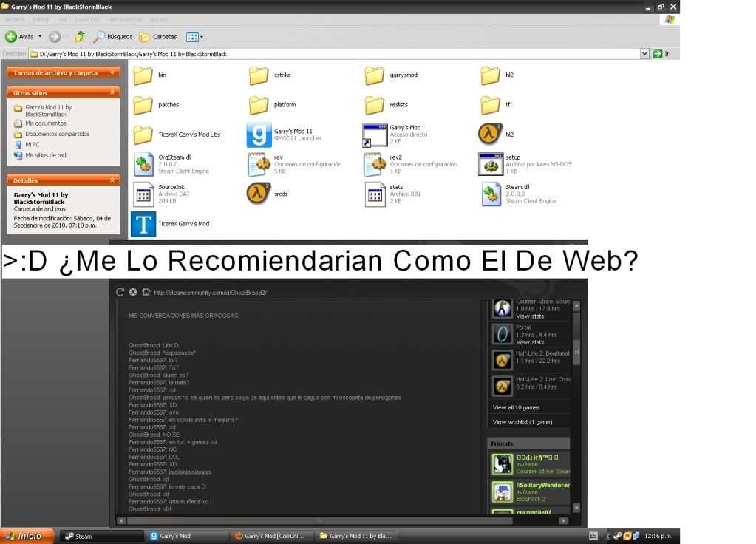This screenshot has width=756, height=544.
Task: Select the Garry's Mod shortcut icon
Action: 375,135
